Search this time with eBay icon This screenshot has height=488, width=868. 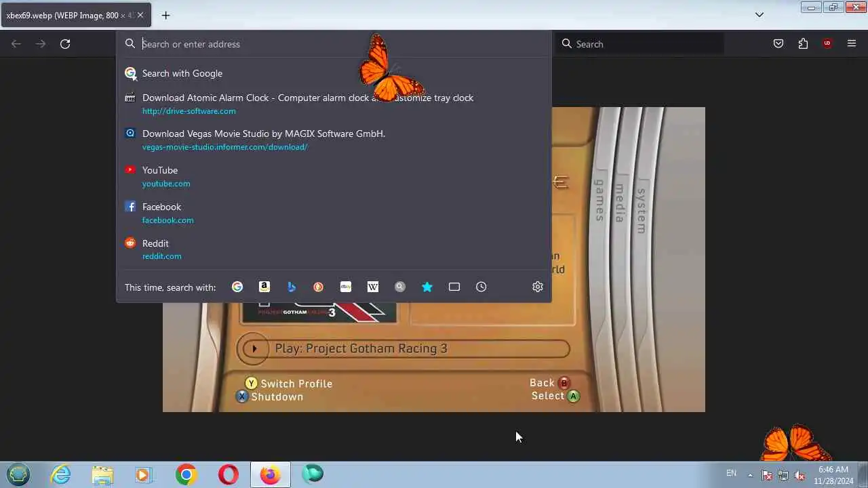click(346, 287)
